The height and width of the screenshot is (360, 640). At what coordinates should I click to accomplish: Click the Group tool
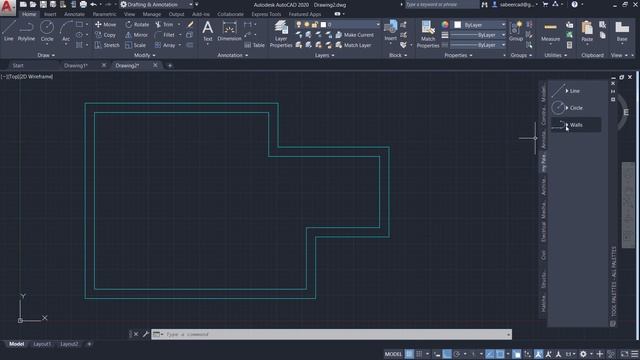[x=516, y=31]
